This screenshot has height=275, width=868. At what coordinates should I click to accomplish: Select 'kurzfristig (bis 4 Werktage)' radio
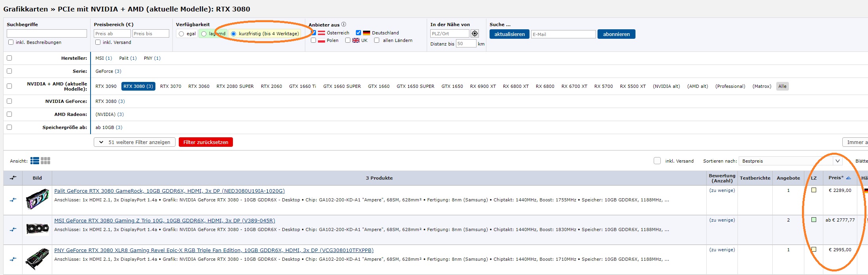coord(233,34)
